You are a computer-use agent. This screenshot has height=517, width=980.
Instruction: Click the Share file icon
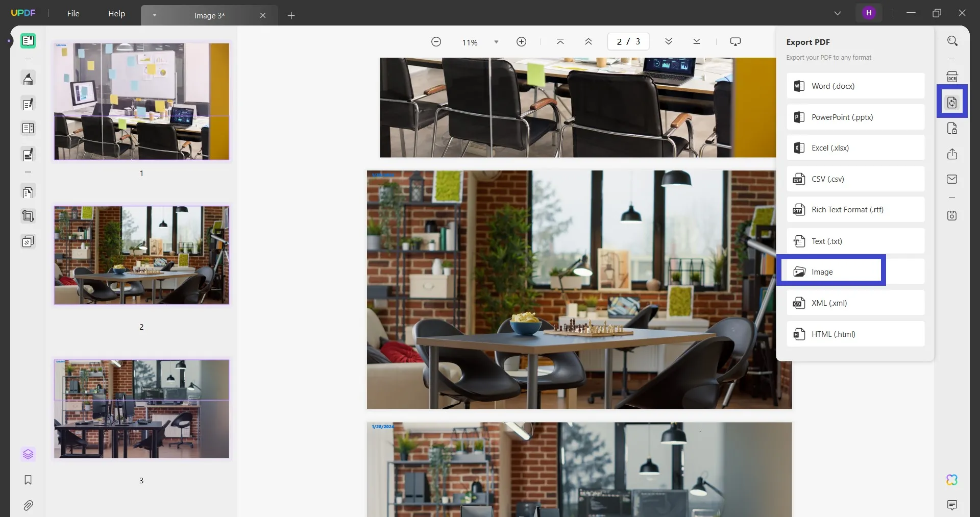(952, 154)
